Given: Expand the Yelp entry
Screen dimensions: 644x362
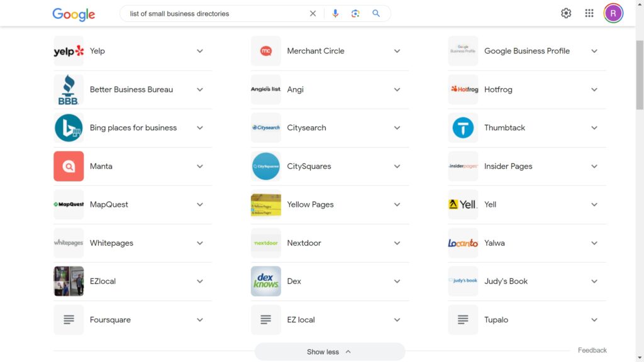Looking at the screenshot, I should click(x=199, y=50).
